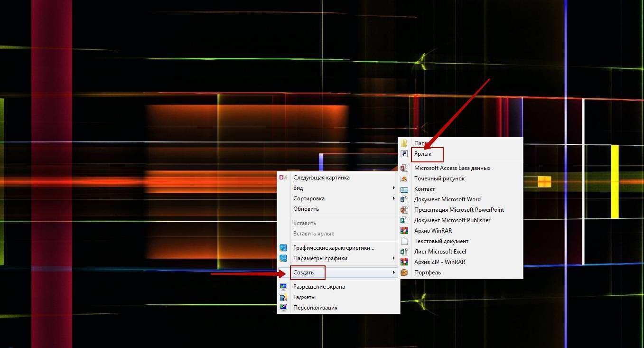644x348 pixels.
Task: Click the Excel sheet icon
Action: pos(404,252)
